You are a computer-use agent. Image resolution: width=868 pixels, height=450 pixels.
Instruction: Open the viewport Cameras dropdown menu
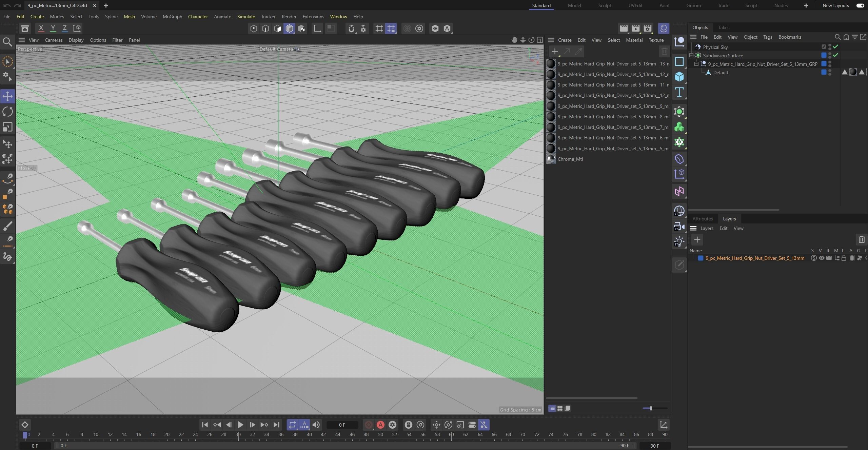click(x=54, y=40)
